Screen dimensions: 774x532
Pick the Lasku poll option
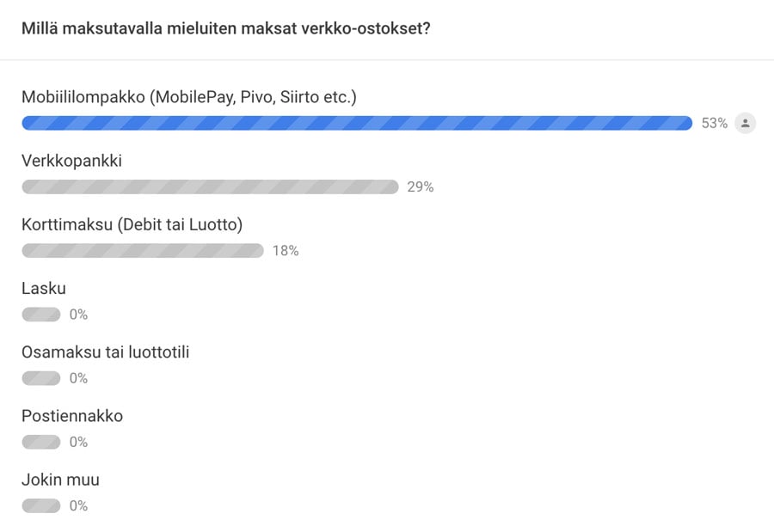tap(44, 288)
